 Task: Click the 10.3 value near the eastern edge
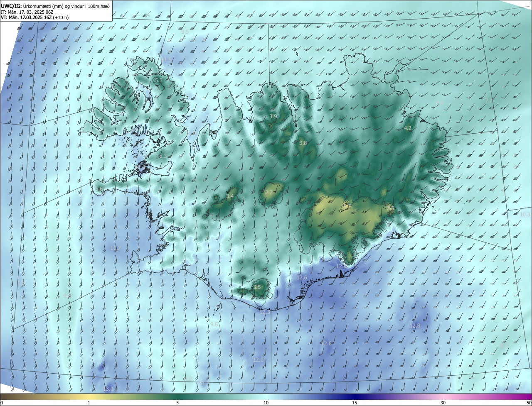[x=525, y=214]
